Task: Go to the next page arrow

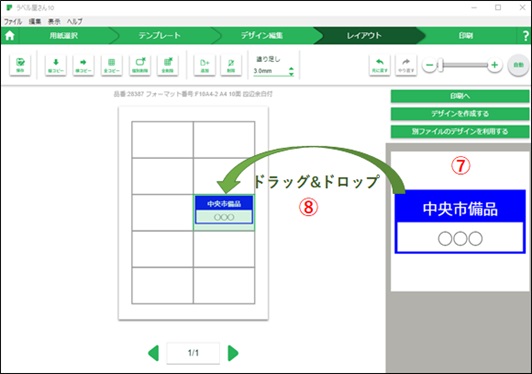Action: [233, 353]
